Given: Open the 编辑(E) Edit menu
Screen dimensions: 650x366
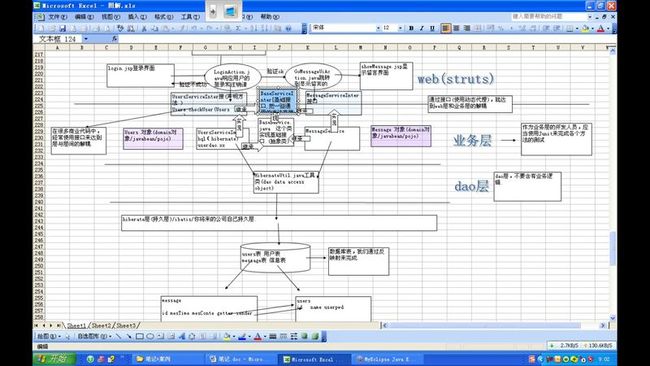Looking at the screenshot, I should coord(84,17).
